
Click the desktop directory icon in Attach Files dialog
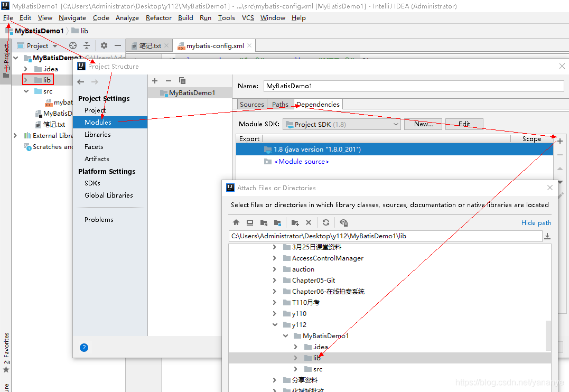250,222
